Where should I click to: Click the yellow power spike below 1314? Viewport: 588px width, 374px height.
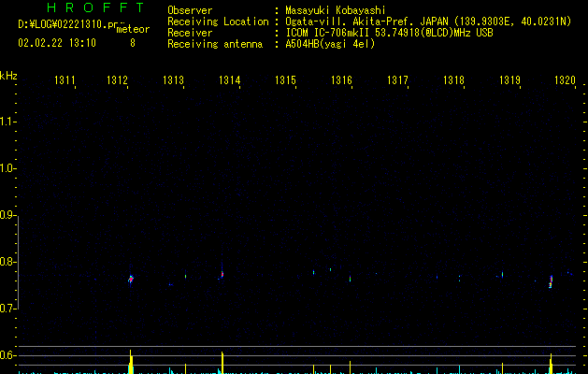click(x=222, y=363)
